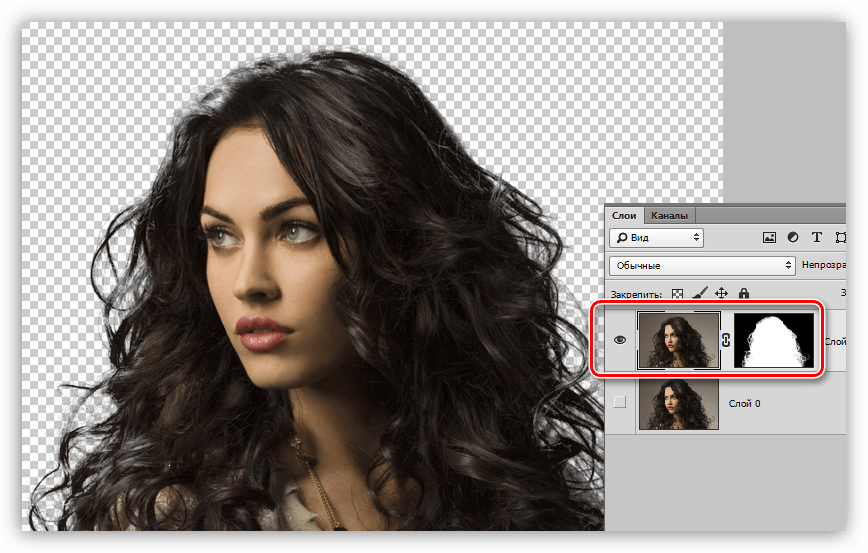Open the Вид layer filter dropdown
The height and width of the screenshot is (553, 868).
pyautogui.click(x=657, y=237)
